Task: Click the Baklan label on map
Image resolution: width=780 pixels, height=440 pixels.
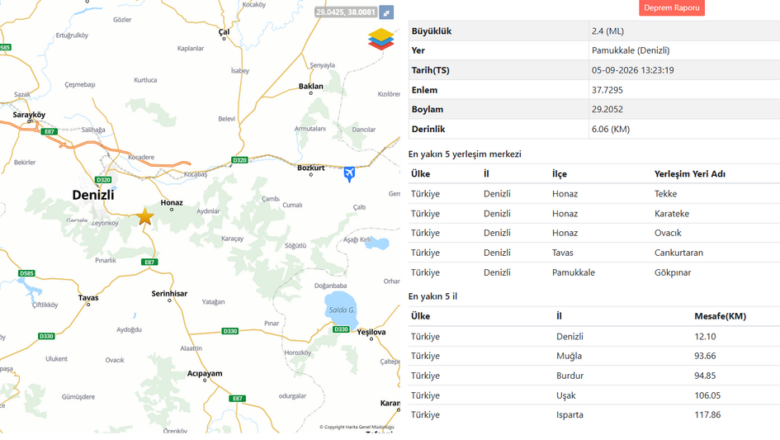Action: click(x=311, y=86)
